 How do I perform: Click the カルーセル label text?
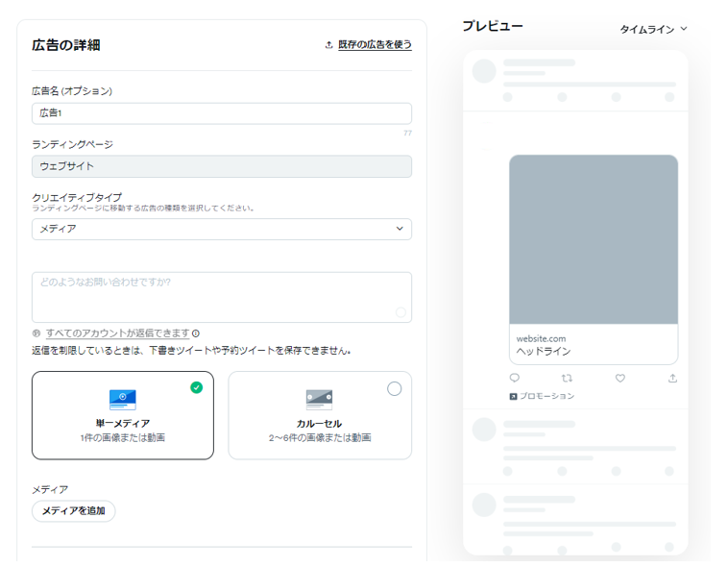(320, 424)
